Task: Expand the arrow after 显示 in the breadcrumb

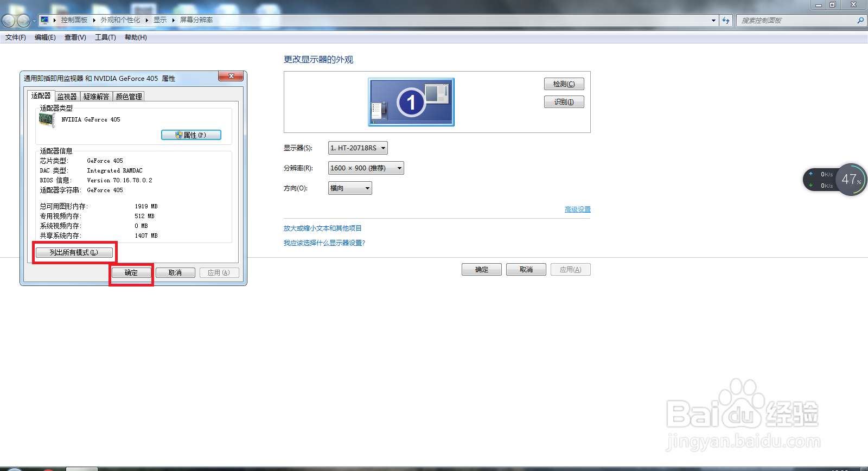Action: 173,20
